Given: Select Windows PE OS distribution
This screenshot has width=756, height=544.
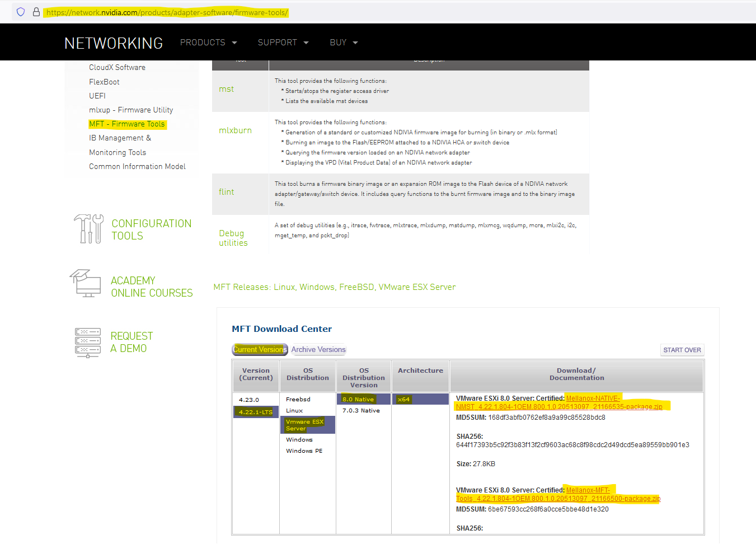Looking at the screenshot, I should (304, 451).
